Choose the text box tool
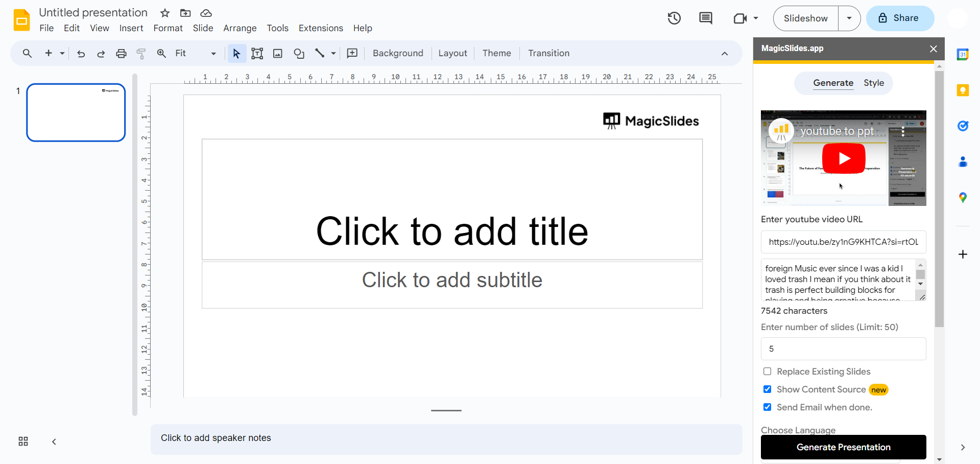The height and width of the screenshot is (464, 980). [257, 53]
